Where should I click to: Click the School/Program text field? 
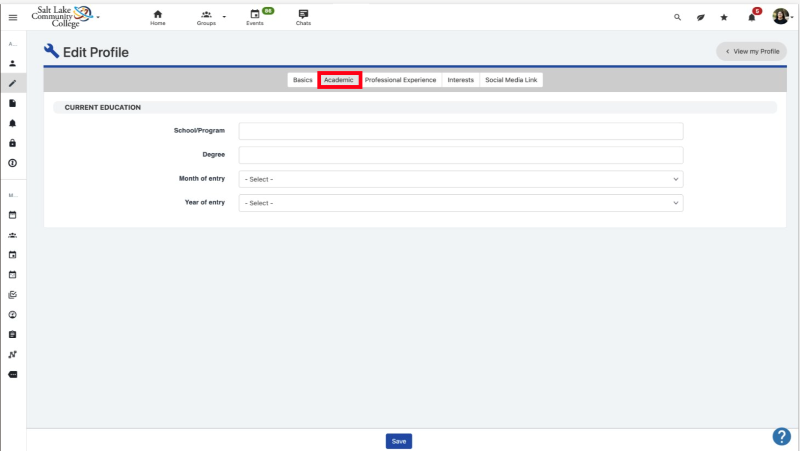460,131
